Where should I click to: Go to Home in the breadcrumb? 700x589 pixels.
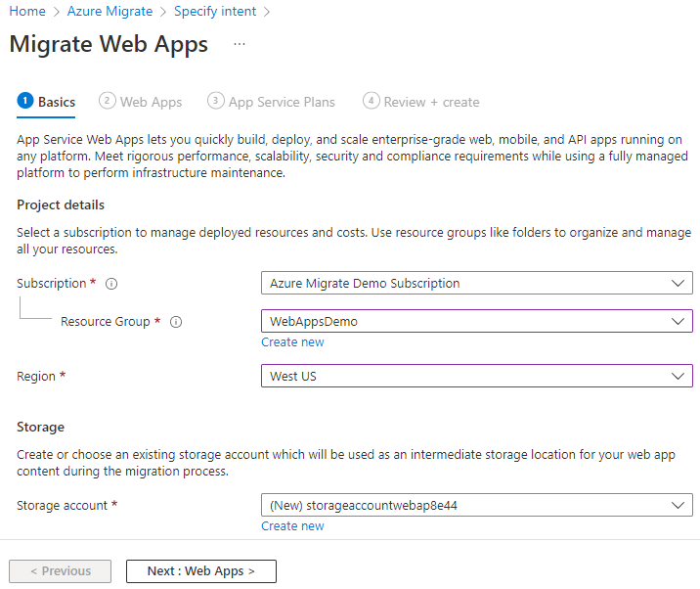[x=27, y=12]
